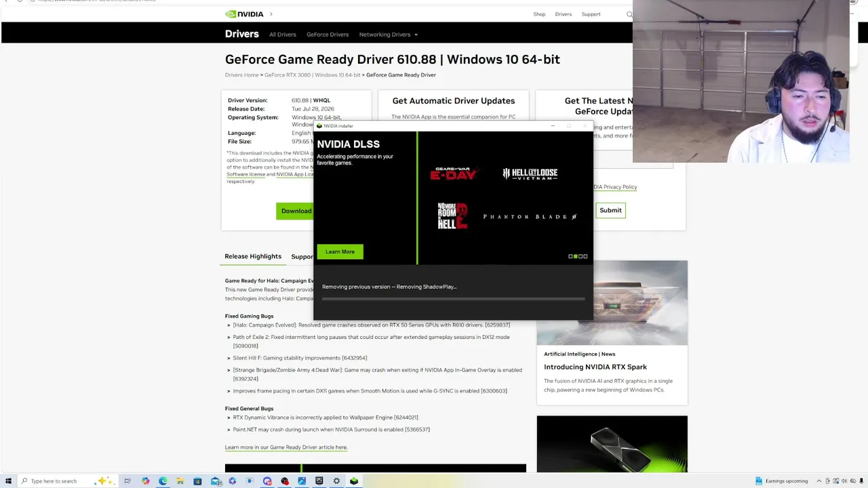The image size is (868, 488).
Task: Expand the Networking Drivers dropdown
Action: 388,35
